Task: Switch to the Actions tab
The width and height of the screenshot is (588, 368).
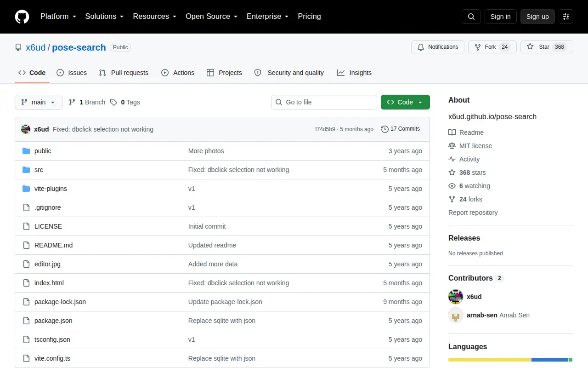Action: (x=178, y=73)
